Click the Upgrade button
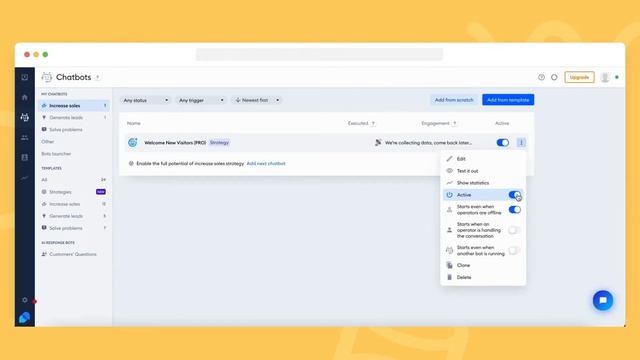 [x=579, y=77]
